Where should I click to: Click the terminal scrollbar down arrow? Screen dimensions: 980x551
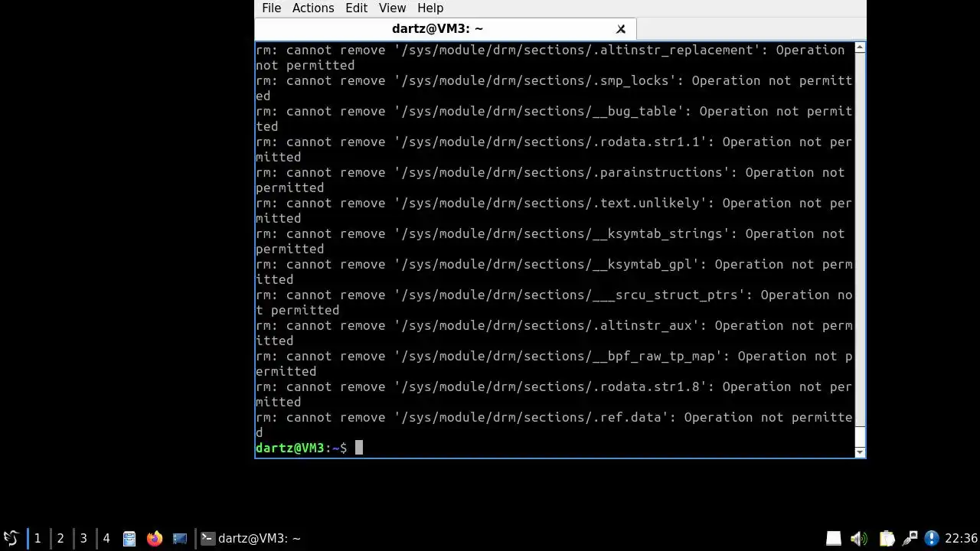[x=860, y=452]
